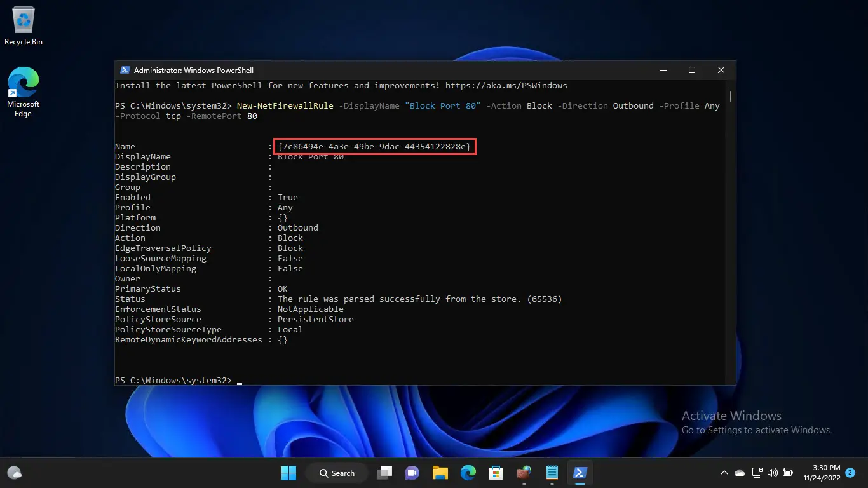Screen dimensions: 868x488
Task: Click the rule GUID 7c86494e value
Action: pyautogui.click(x=375, y=147)
